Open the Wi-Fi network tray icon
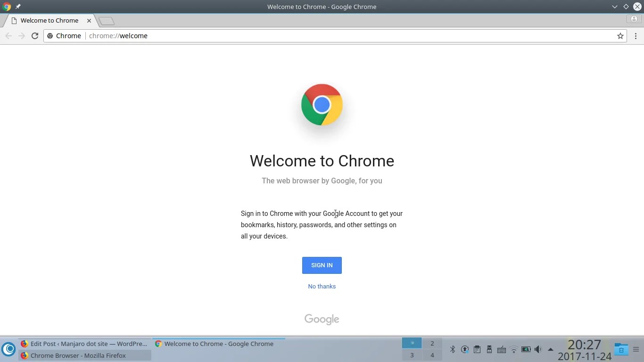 (513, 350)
